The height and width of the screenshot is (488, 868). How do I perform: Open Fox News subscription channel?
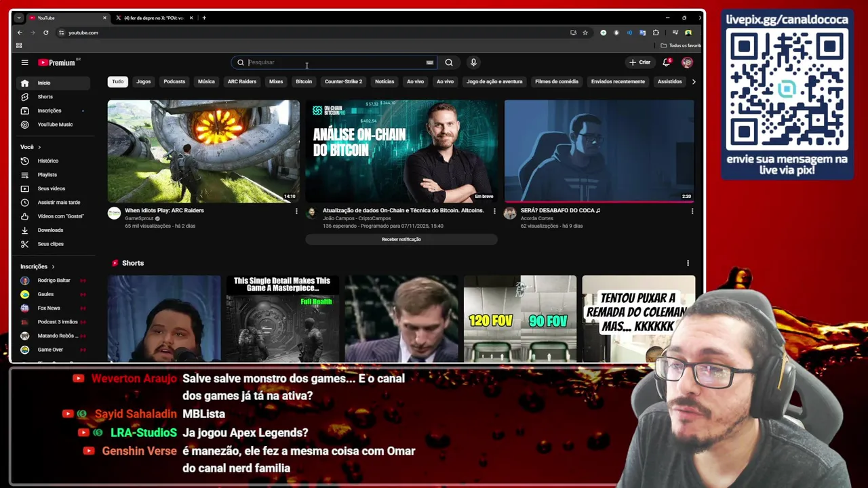point(54,308)
